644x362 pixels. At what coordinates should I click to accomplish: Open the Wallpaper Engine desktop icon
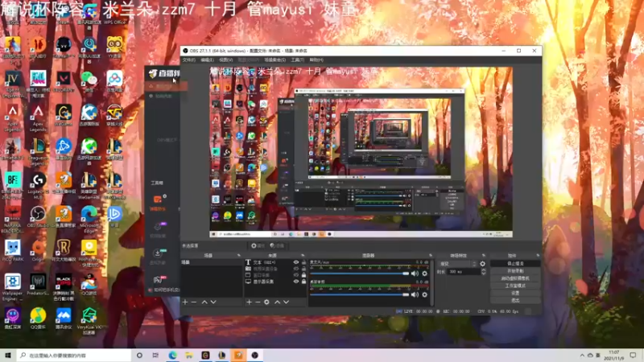click(12, 287)
